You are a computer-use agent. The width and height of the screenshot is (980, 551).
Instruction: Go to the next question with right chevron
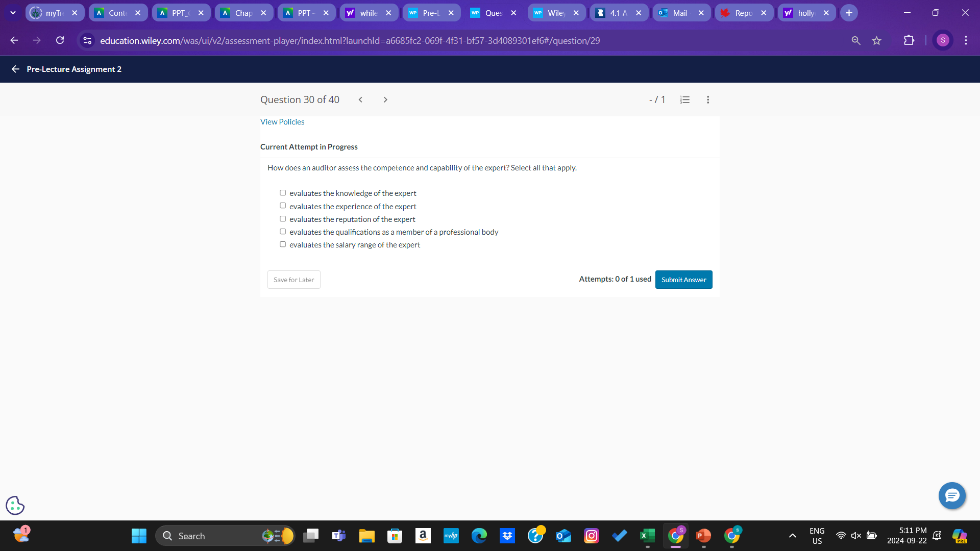coord(385,99)
